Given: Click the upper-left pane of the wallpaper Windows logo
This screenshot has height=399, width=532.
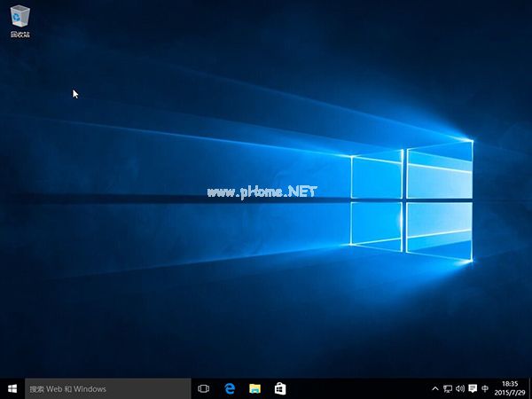Looking at the screenshot, I should 377,177.
